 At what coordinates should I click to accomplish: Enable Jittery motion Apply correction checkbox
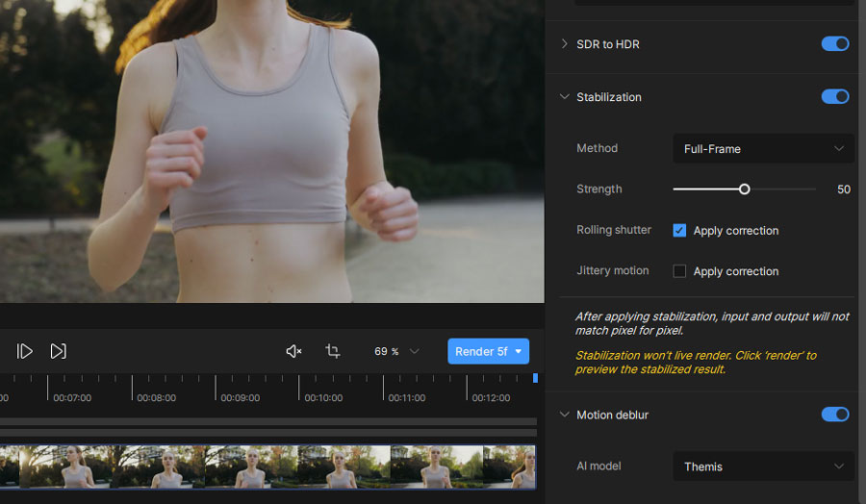point(679,271)
